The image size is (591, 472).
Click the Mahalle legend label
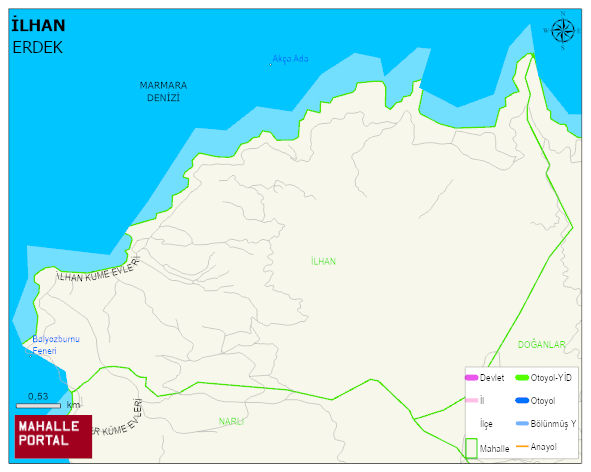pyautogui.click(x=495, y=449)
